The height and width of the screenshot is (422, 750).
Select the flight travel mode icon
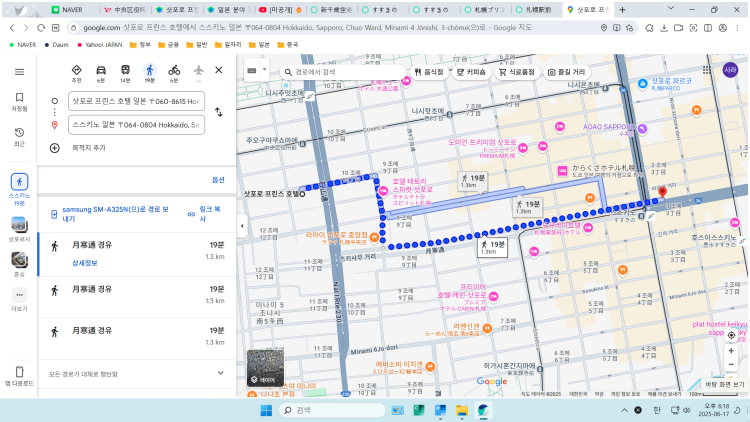[x=199, y=70]
